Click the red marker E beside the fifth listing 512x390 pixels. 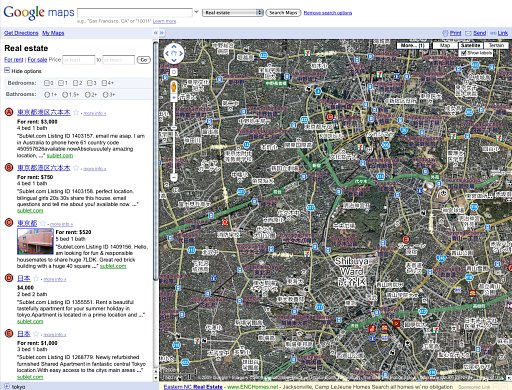tap(9, 333)
